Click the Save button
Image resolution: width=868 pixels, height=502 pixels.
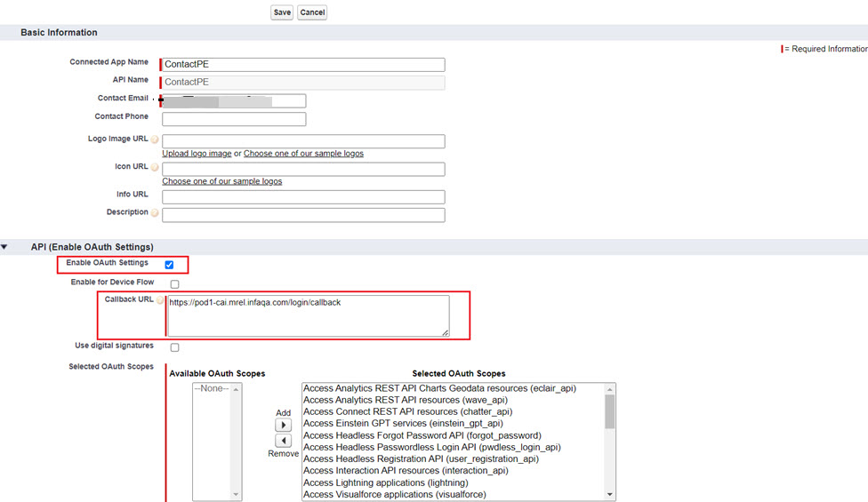[282, 12]
